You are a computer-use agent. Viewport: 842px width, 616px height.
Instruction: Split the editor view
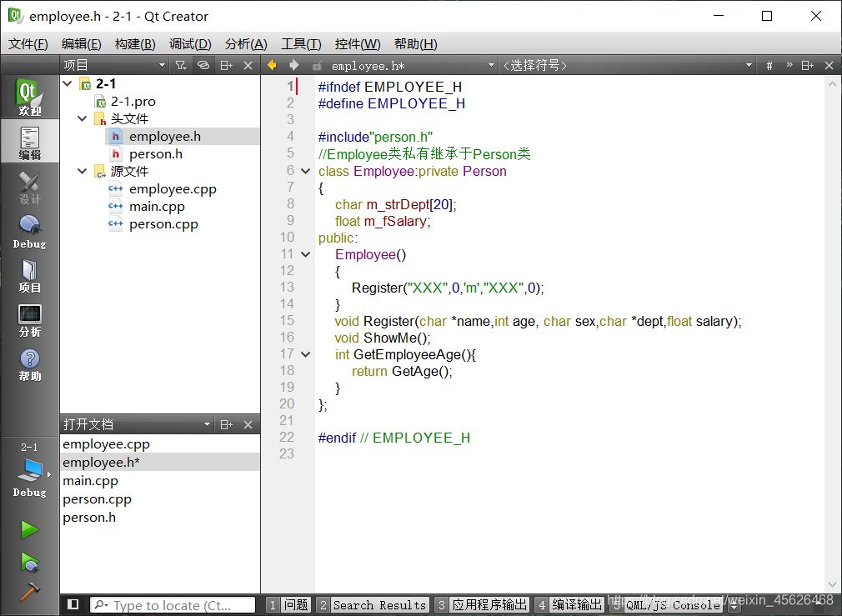(807, 66)
